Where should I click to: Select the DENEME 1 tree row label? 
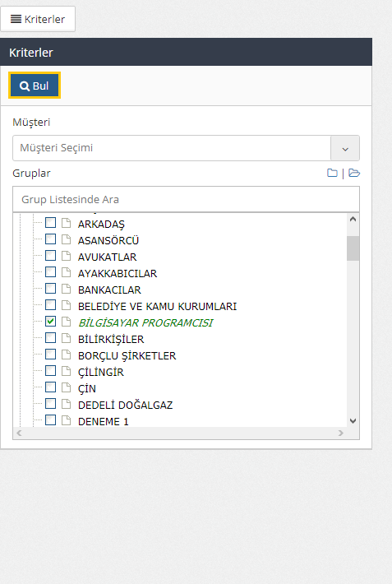103,421
